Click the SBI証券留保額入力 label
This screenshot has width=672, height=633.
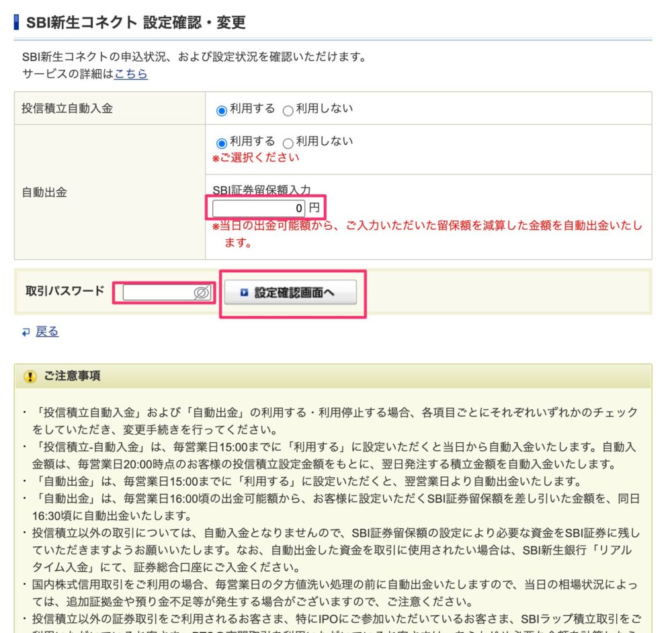coord(261,189)
